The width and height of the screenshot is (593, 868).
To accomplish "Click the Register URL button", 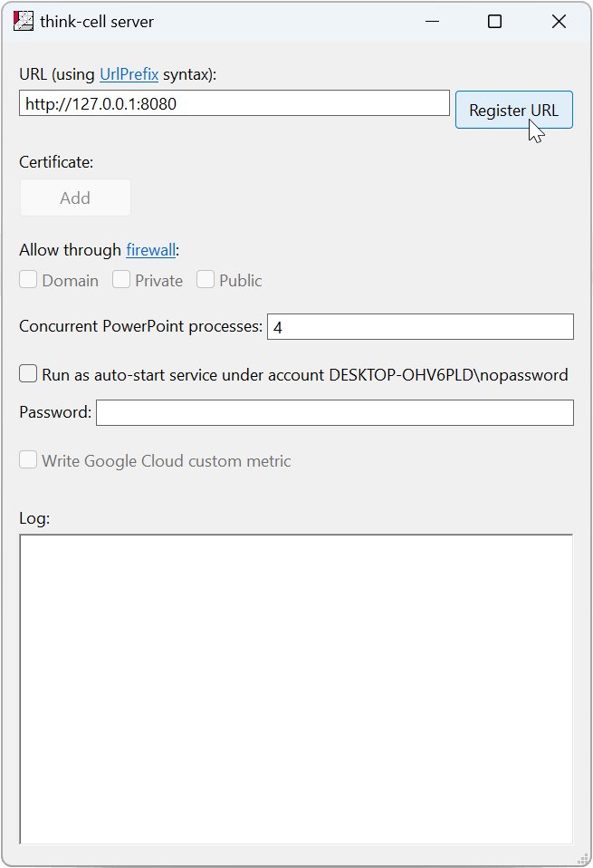I will click(514, 110).
